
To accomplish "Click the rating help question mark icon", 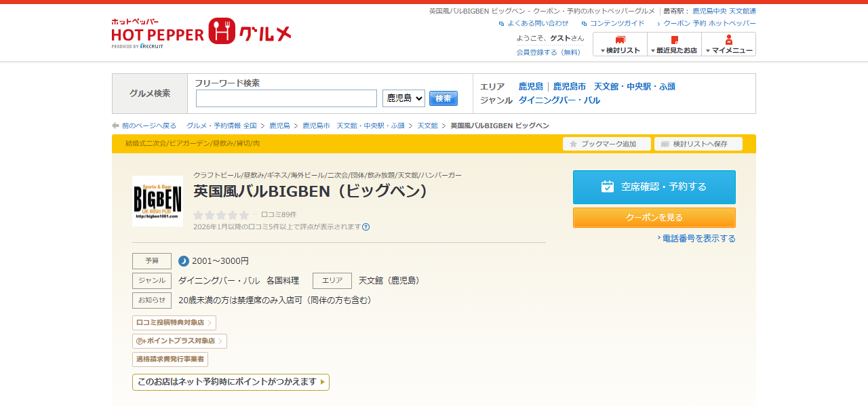I will tap(366, 227).
